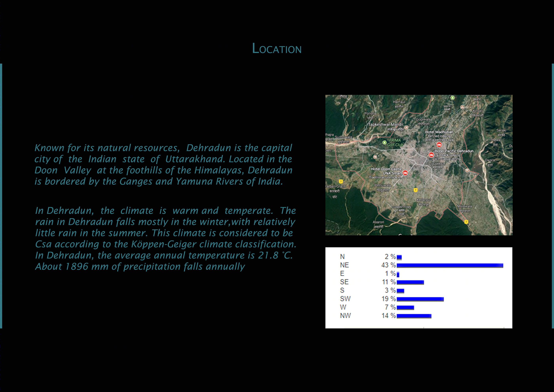Click the green park marker at map top
The width and height of the screenshot is (554, 392).
pyautogui.click(x=453, y=98)
